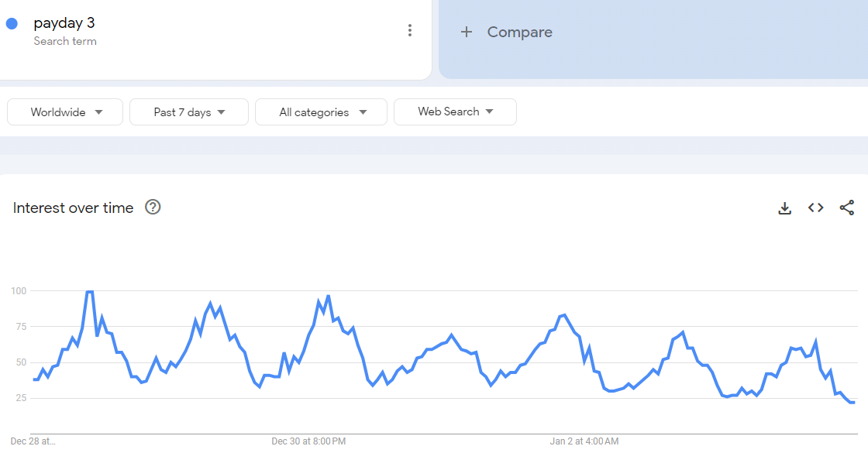Click the final data point of the trend line
This screenshot has height=453, width=868.
(x=853, y=402)
